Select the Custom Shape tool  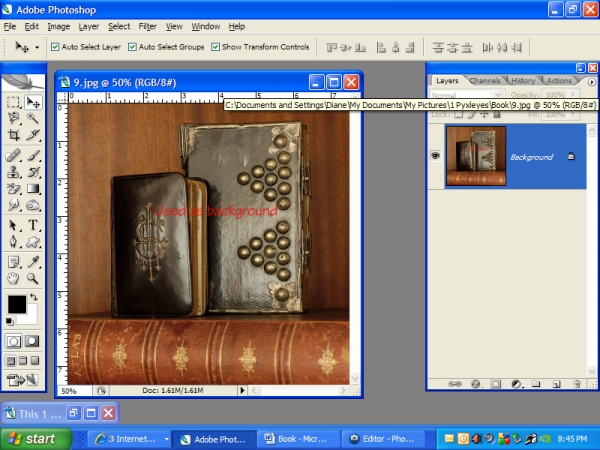[33, 241]
